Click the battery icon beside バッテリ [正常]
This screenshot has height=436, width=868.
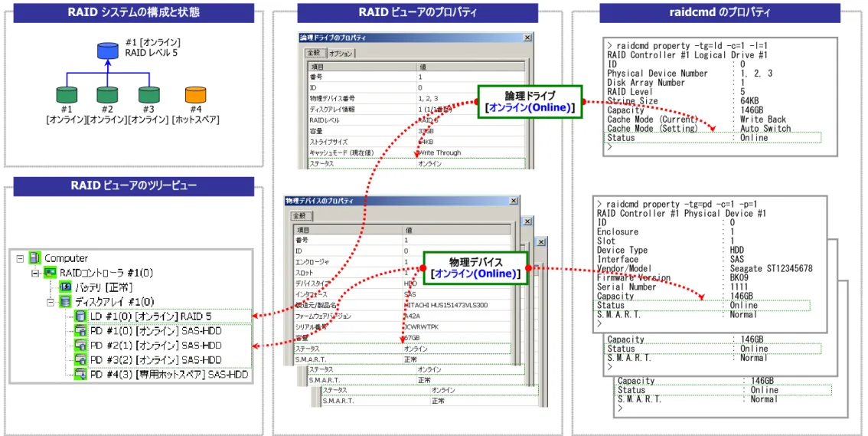65,287
